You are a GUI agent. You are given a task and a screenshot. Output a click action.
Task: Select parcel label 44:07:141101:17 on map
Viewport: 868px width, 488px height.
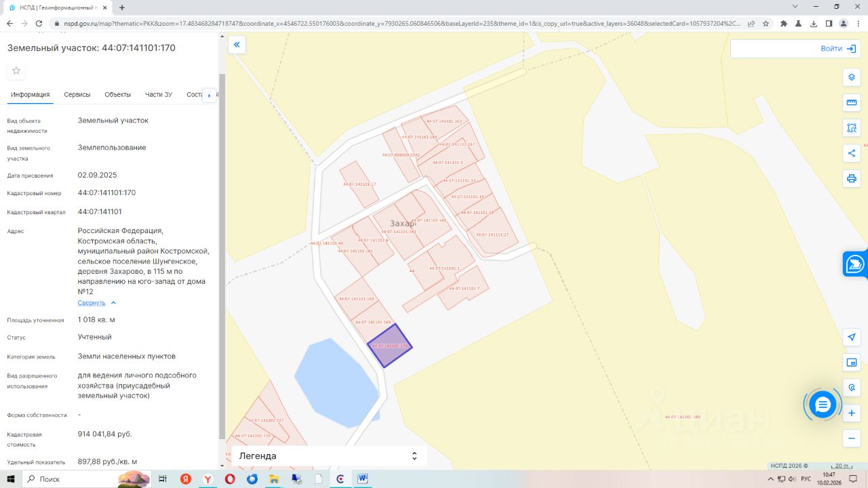(359, 184)
